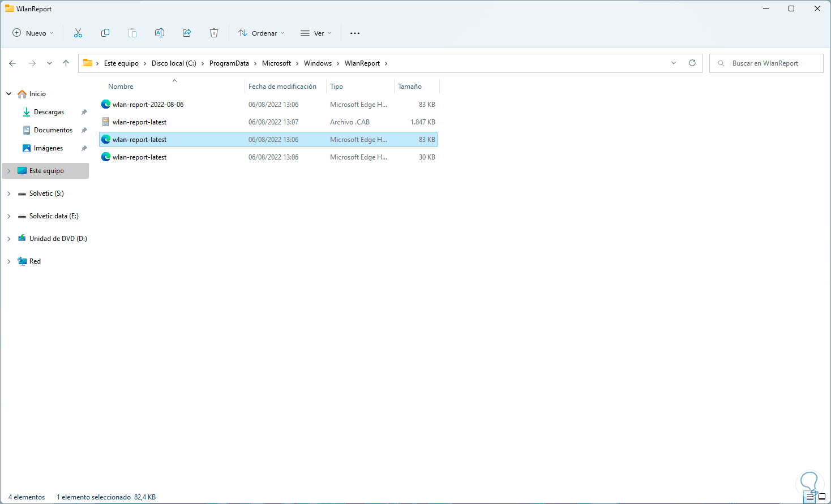Sort files by the Nombre column header
This screenshot has width=831, height=504.
121,87
